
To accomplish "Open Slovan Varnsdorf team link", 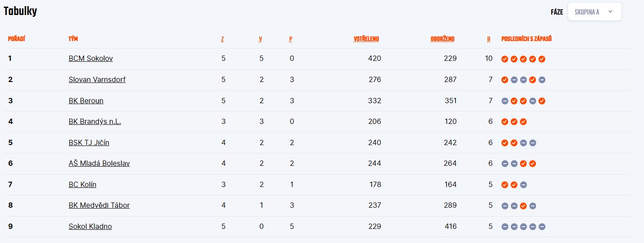I will (x=97, y=79).
